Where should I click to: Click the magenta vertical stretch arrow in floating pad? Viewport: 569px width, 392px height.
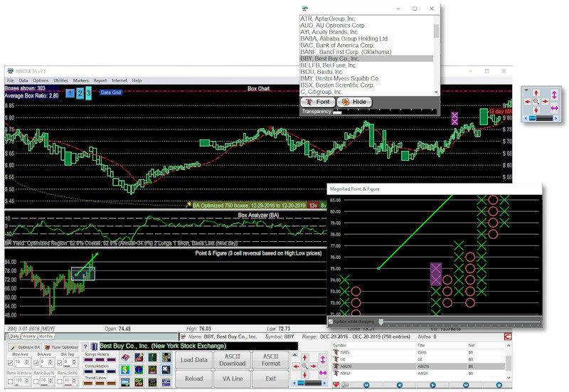click(554, 95)
